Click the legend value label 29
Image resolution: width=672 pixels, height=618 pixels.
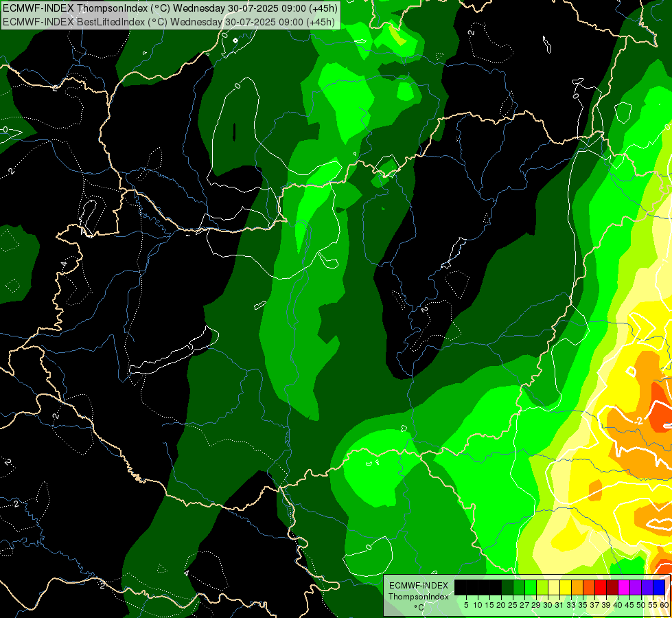(536, 605)
